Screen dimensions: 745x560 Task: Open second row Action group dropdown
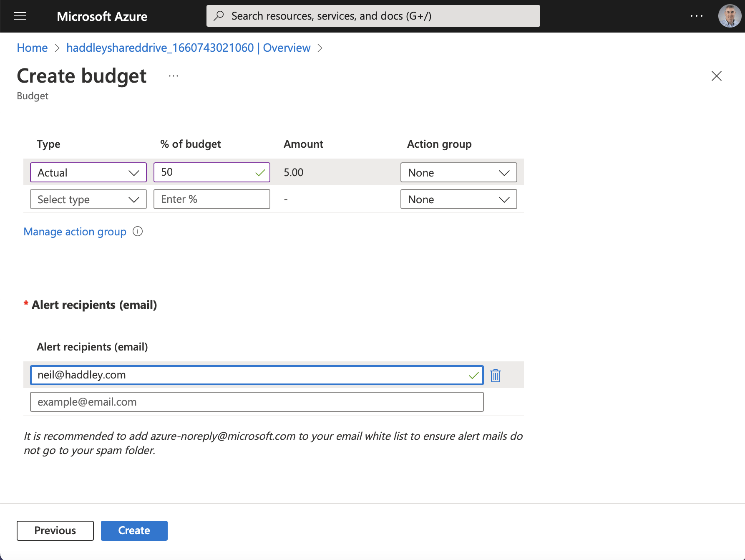coord(459,199)
